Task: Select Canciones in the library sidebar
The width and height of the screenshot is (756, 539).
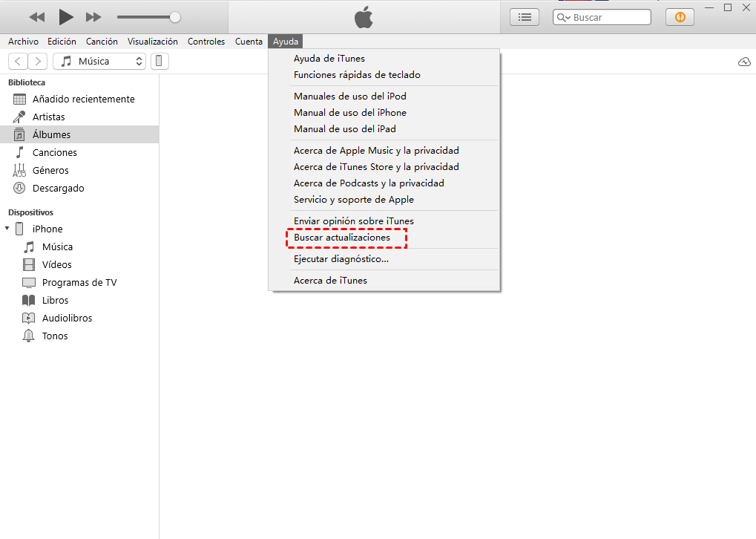Action: tap(54, 152)
